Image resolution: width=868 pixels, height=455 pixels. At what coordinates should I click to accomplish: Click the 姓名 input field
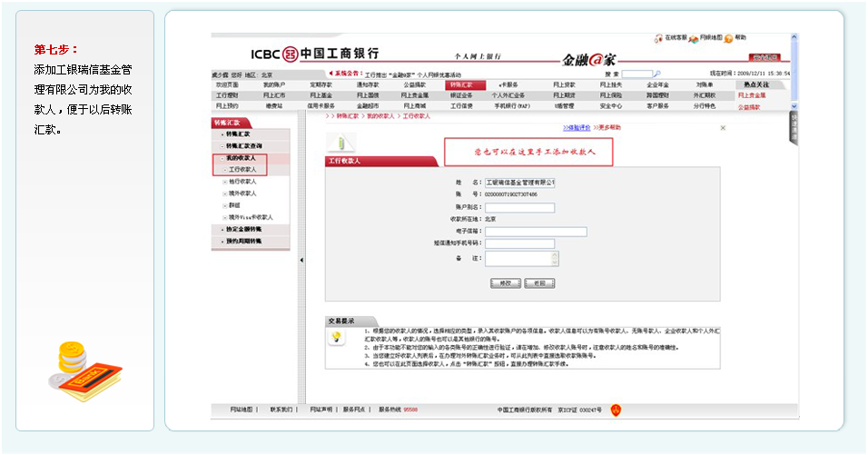point(520,183)
